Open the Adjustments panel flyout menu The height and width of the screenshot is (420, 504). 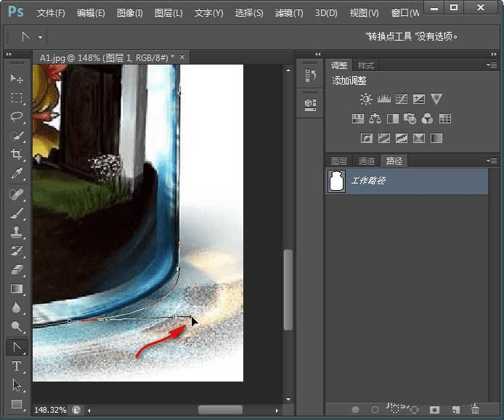492,65
